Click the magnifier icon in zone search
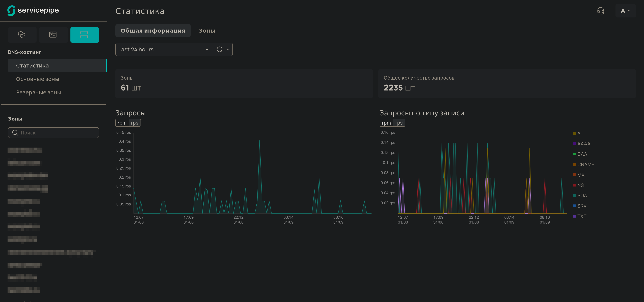644x302 pixels. tap(15, 133)
